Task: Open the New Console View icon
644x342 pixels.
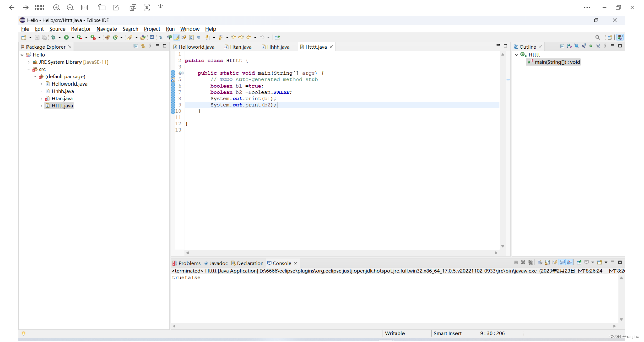Action: (x=599, y=262)
